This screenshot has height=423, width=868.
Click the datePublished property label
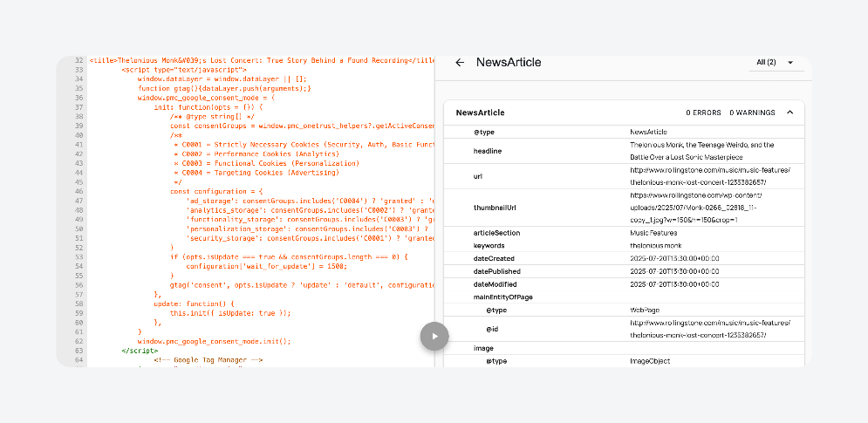(497, 271)
